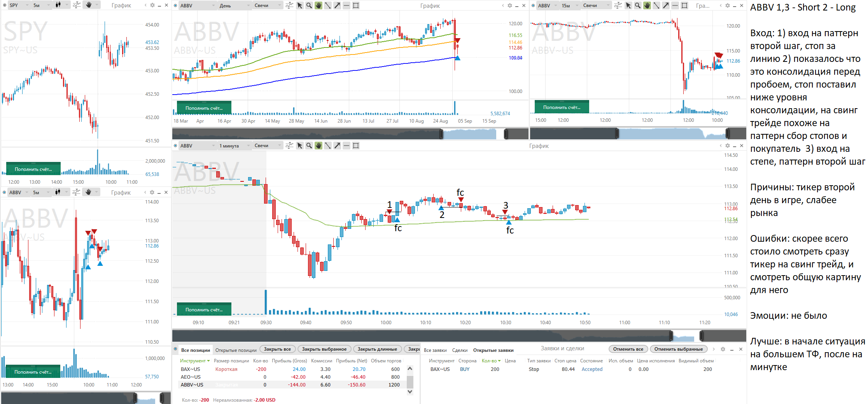Switch to Открытые позиции tab
Screen dimensions: 868x404
click(x=236, y=350)
